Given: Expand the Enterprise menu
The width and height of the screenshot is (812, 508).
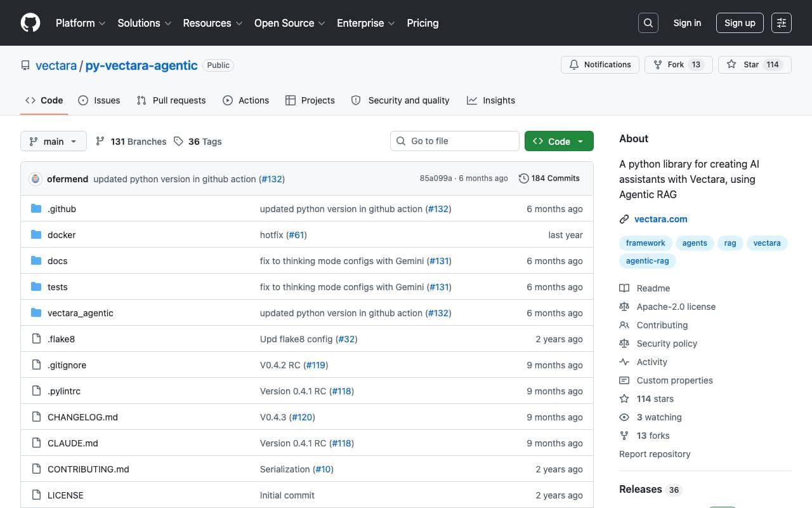Looking at the screenshot, I should tap(366, 23).
